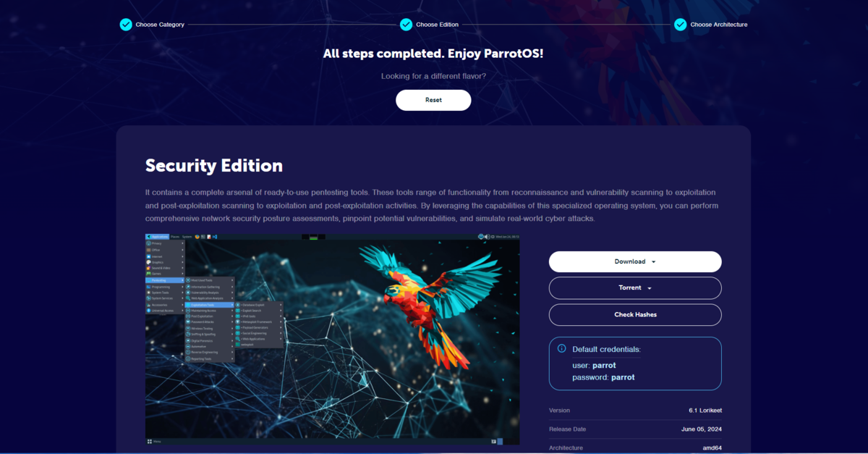
Task: Click the Firefox icon in the preview panel
Action: (x=197, y=237)
